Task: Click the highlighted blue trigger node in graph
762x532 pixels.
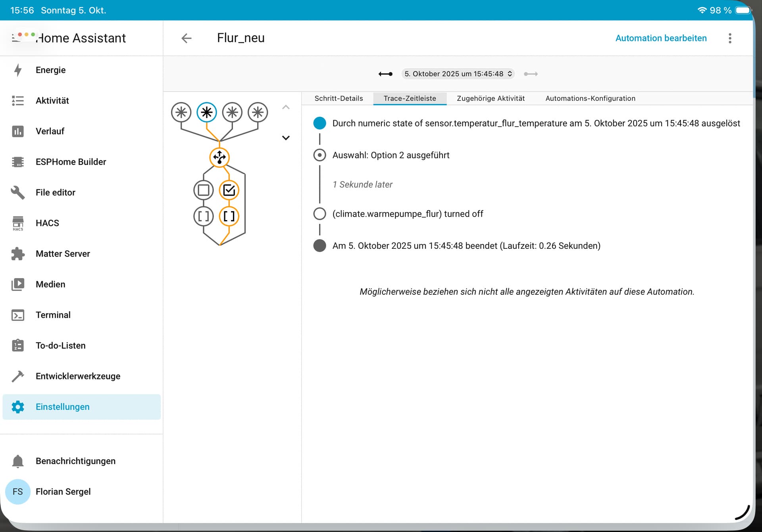Action: tap(206, 113)
